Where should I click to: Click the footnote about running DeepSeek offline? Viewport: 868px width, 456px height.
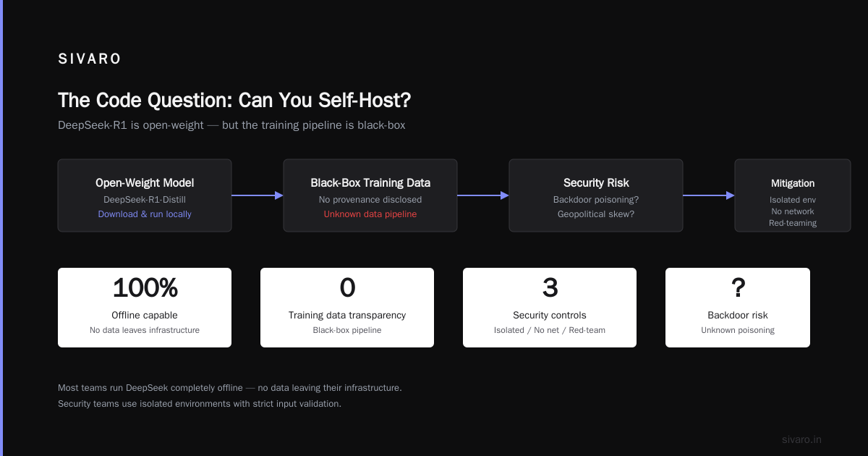click(x=230, y=388)
